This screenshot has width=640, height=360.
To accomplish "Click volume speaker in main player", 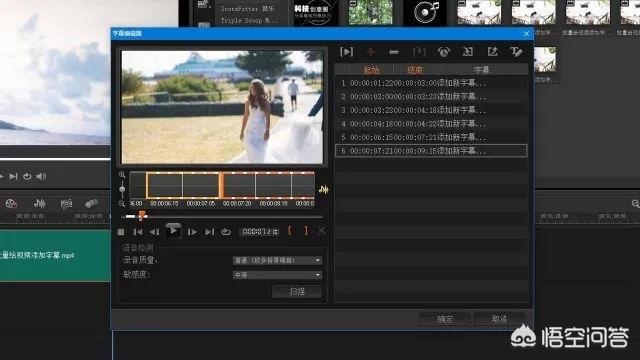I will (x=41, y=176).
